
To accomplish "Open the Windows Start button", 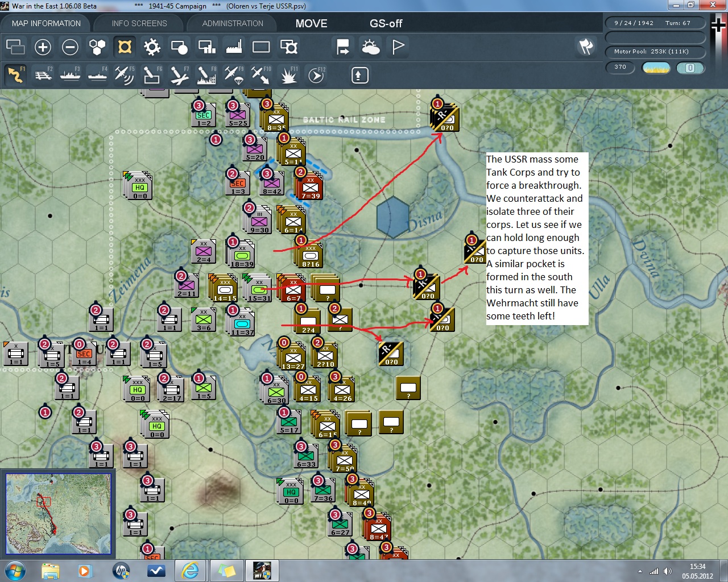I will point(15,571).
